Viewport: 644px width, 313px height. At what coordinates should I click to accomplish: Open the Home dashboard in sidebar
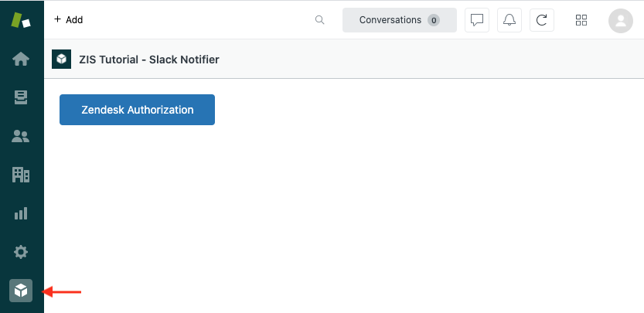point(21,60)
